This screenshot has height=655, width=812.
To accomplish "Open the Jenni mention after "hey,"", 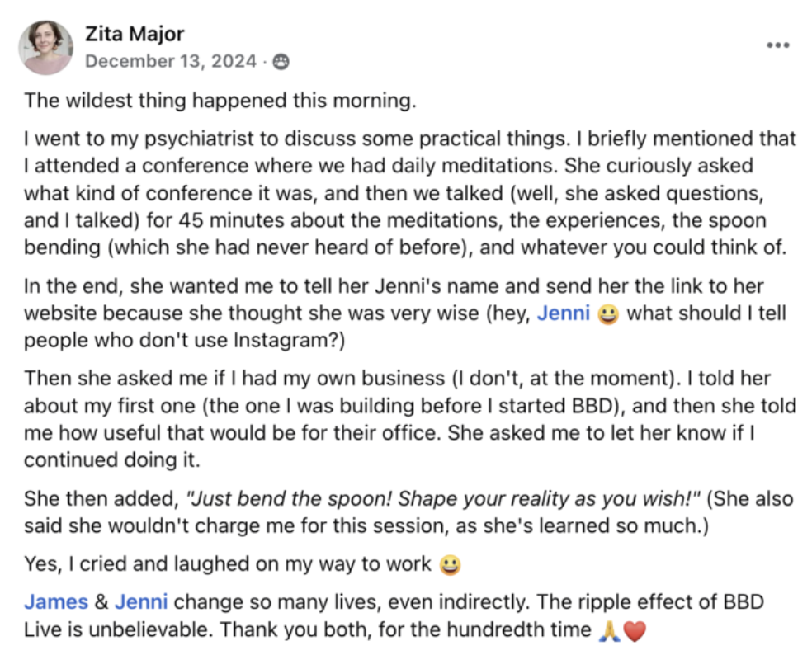I will coord(564,313).
